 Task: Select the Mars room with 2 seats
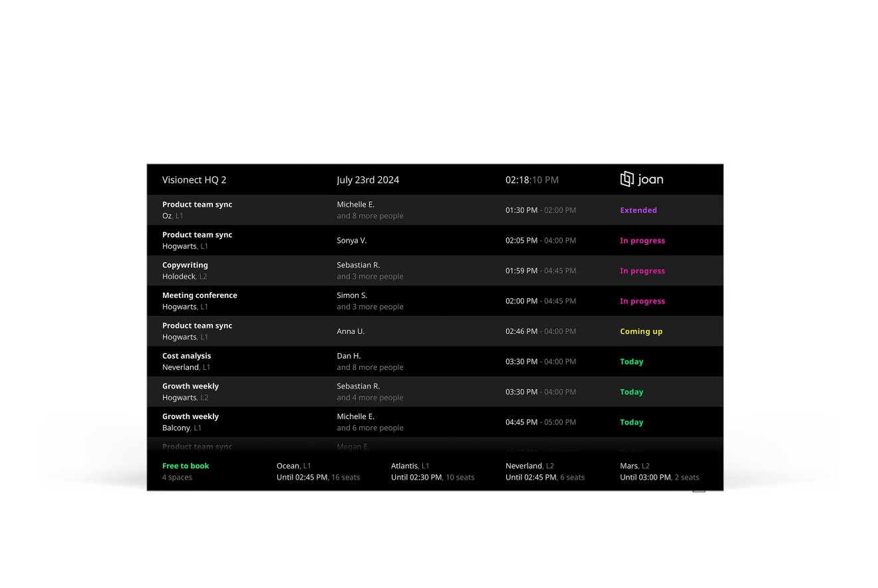pos(659,472)
